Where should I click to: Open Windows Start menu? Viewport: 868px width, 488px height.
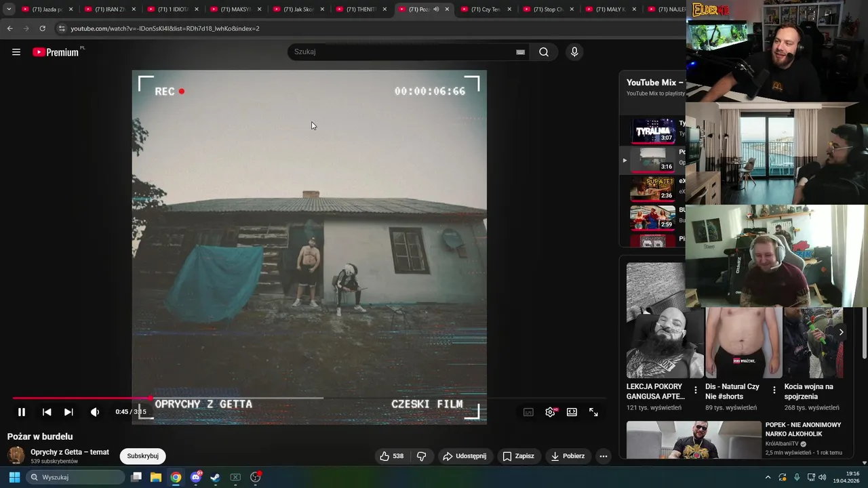click(14, 477)
